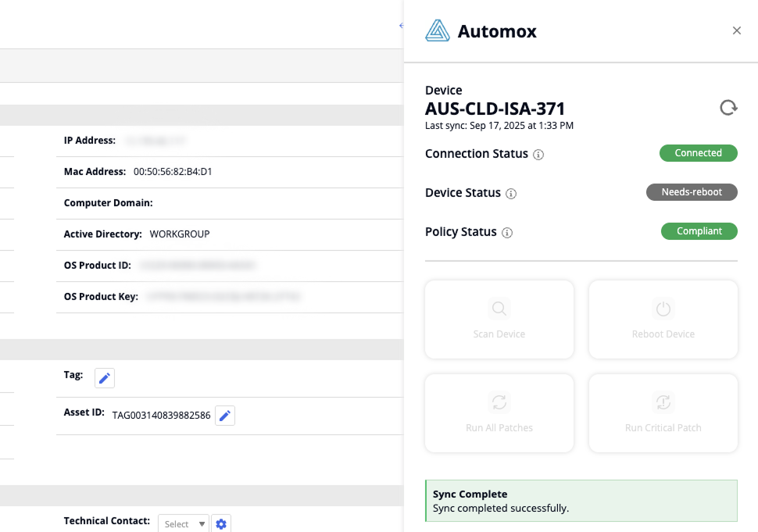Click the Needs-reboot status badge

[692, 192]
